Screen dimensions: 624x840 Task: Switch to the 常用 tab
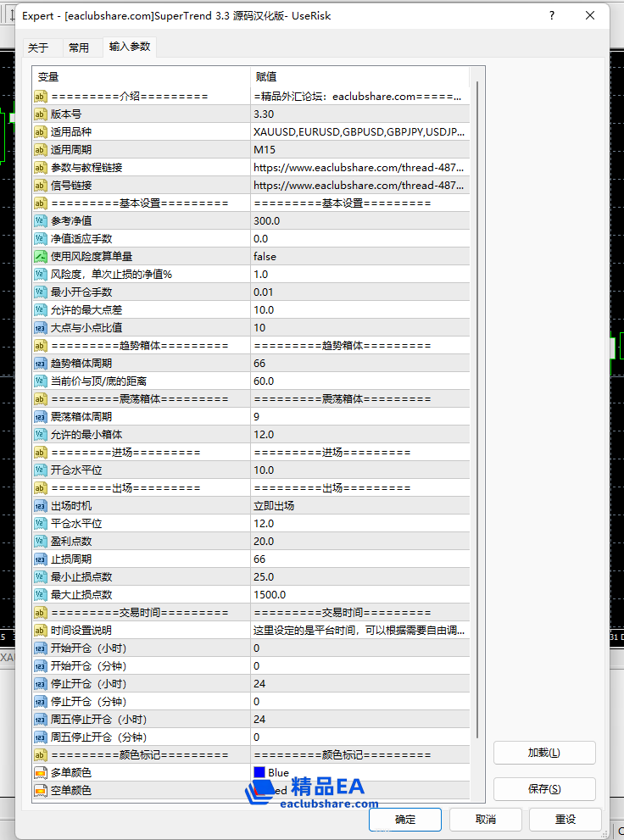(79, 47)
